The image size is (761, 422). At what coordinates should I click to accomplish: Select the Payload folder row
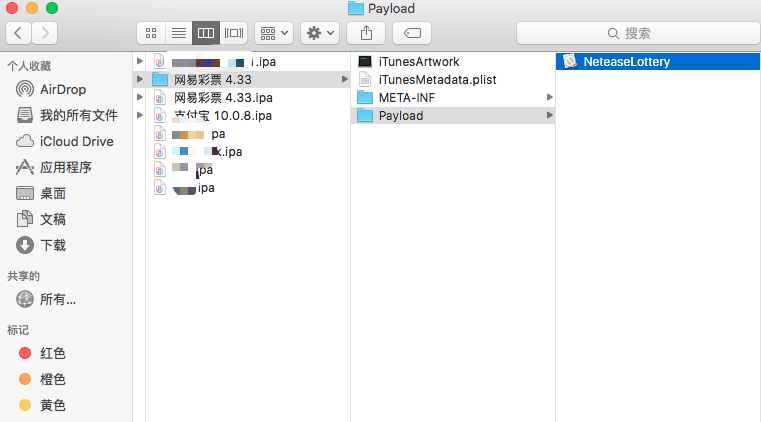tap(453, 115)
